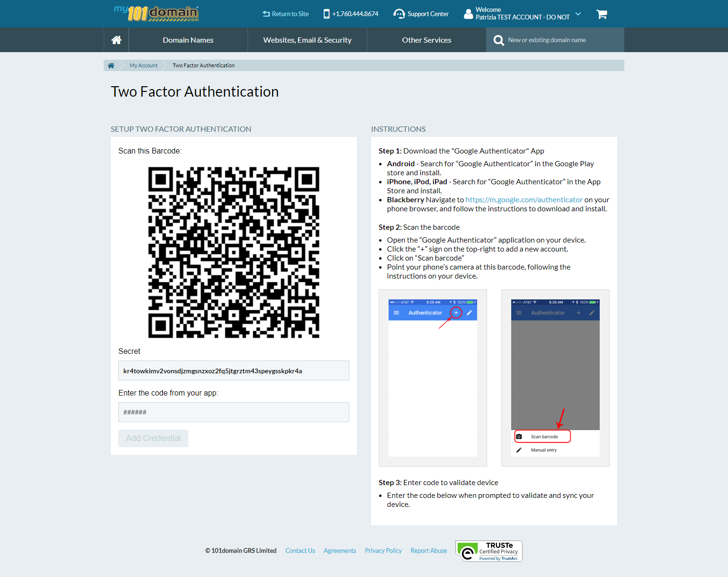Click the TRUSTe Certified Privacy badge
This screenshot has height=577, width=728.
tap(489, 551)
